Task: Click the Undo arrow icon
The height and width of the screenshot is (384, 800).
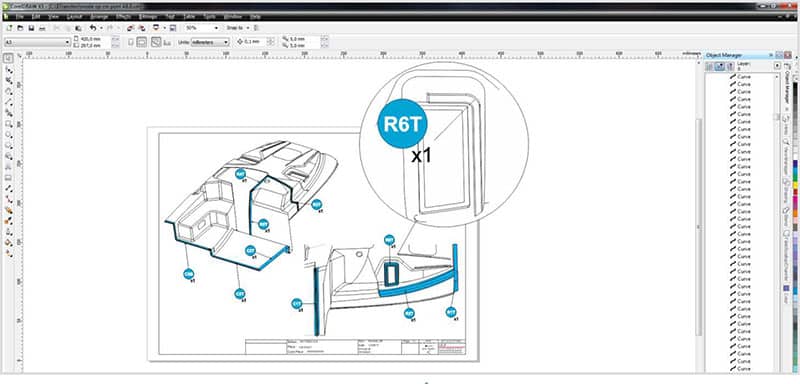Action: tap(92, 28)
